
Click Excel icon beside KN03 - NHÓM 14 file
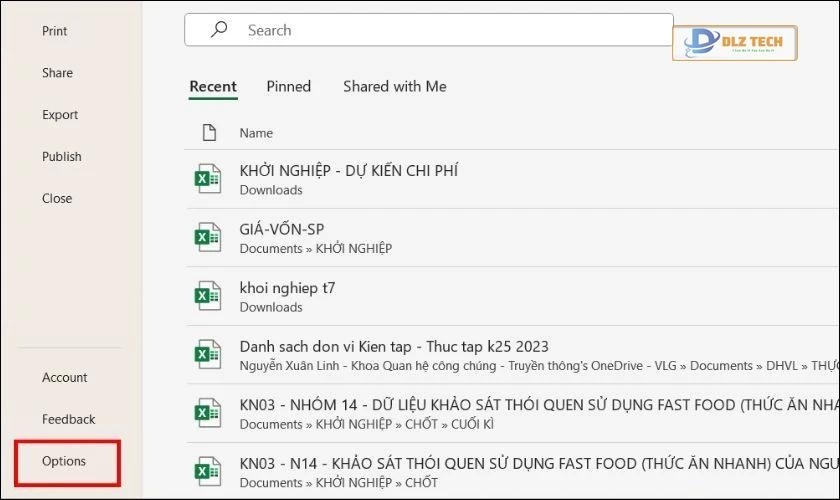click(207, 413)
